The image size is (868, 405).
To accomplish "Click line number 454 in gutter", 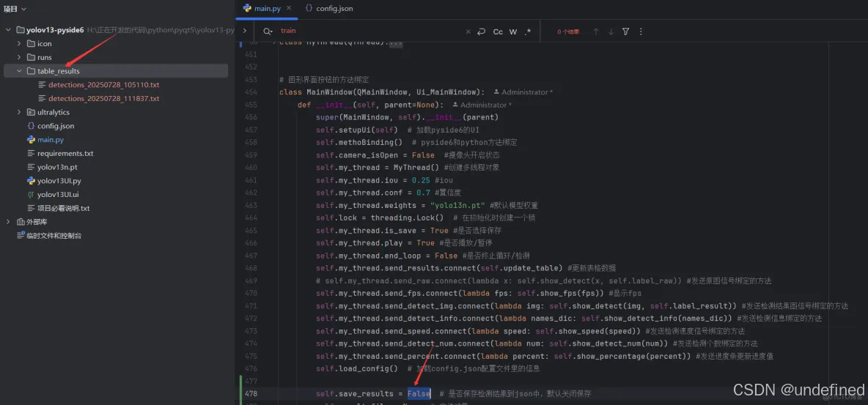I will tap(251, 92).
